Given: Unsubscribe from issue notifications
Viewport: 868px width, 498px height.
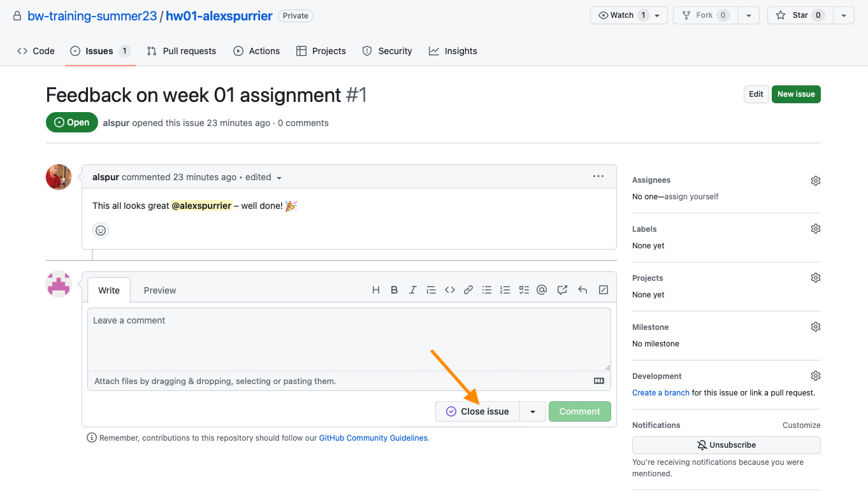Looking at the screenshot, I should pos(726,445).
